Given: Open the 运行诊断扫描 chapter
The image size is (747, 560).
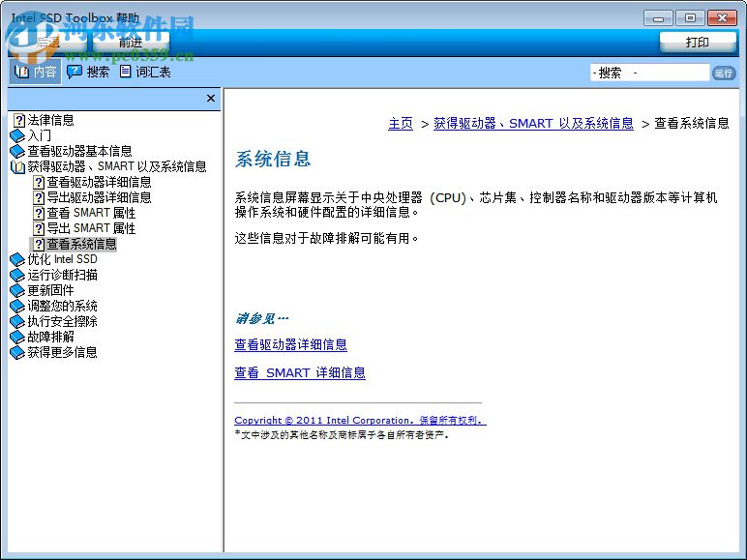Looking at the screenshot, I should pos(62,276).
